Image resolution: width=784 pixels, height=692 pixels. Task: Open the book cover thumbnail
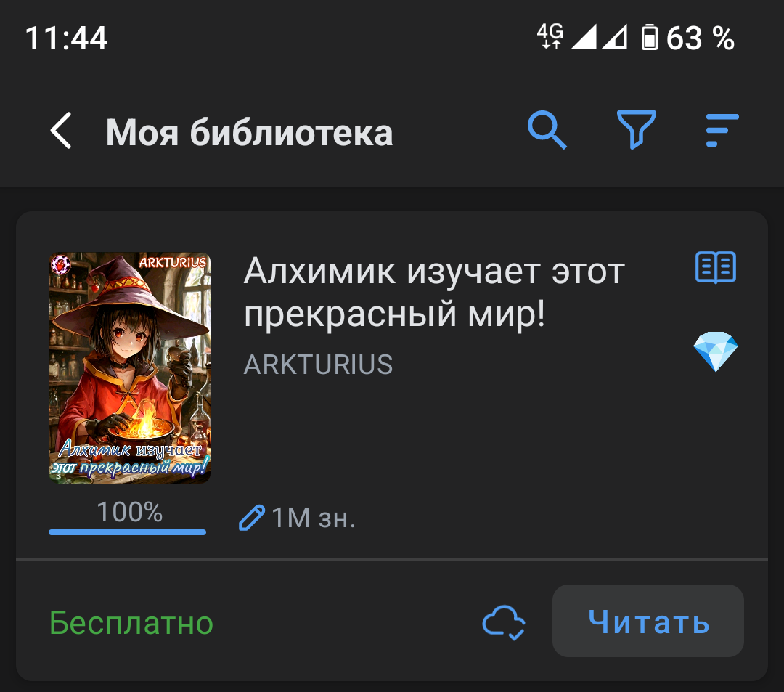(129, 367)
